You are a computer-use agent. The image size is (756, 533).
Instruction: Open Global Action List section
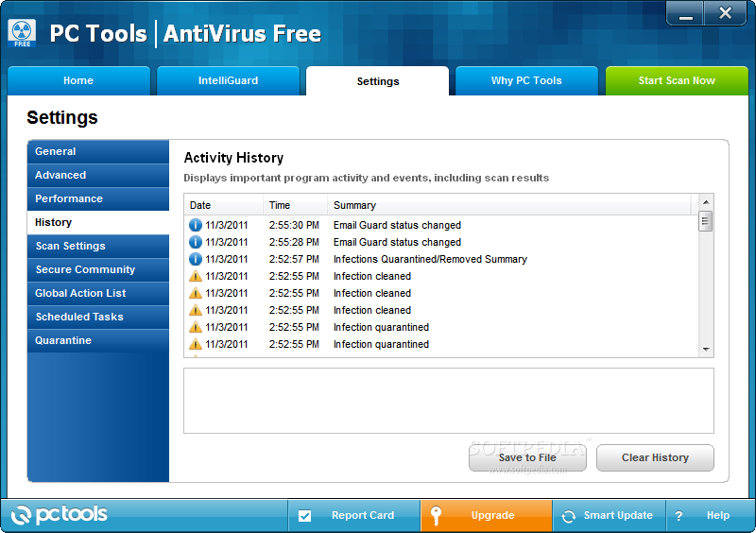98,293
